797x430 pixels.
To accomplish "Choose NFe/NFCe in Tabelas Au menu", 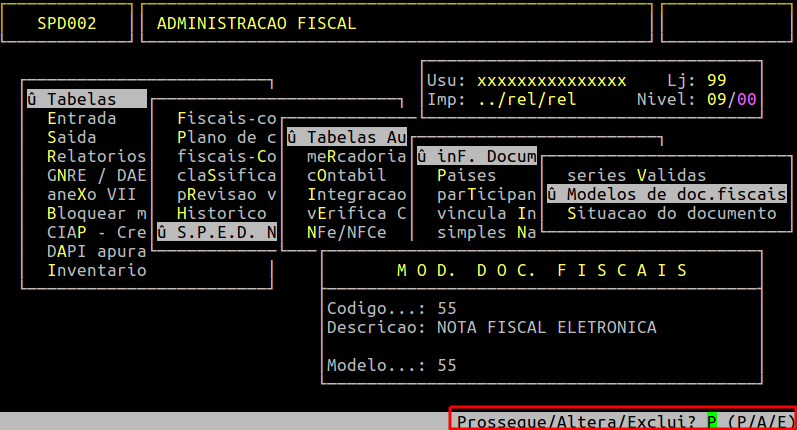I will [347, 232].
